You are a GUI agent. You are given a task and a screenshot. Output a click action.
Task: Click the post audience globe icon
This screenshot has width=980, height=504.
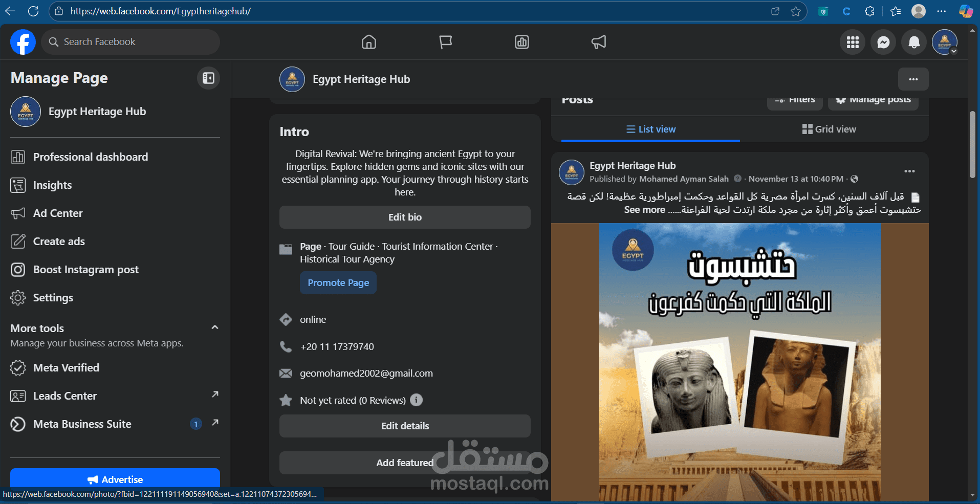(x=854, y=179)
